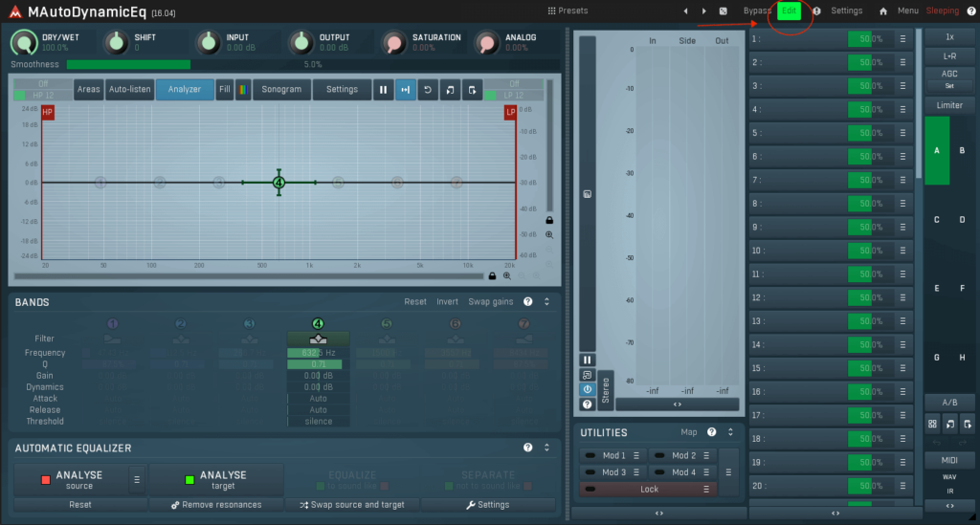Screen dimensions: 980x525
Task: Click Swap gains in Bands header
Action: point(491,301)
